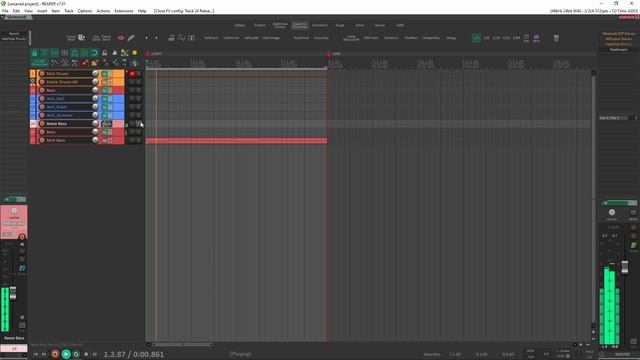Image resolution: width=640 pixels, height=360 pixels.
Task: Go to project end in transport
Action: coord(44,354)
